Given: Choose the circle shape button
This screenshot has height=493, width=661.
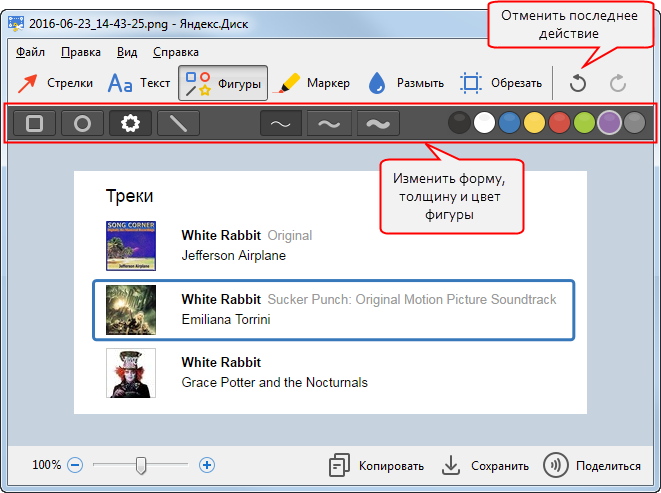Looking at the screenshot, I should (x=83, y=123).
